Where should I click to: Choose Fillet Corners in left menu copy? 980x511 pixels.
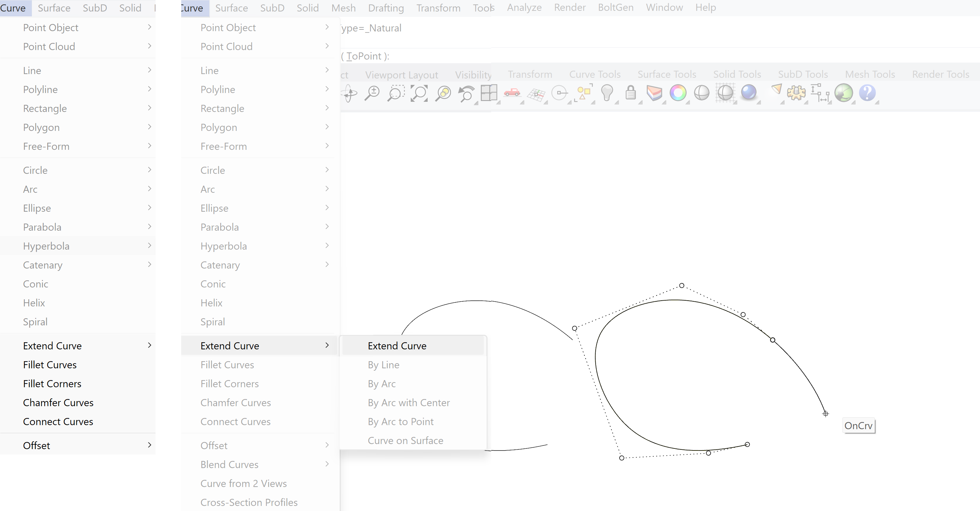(x=52, y=384)
